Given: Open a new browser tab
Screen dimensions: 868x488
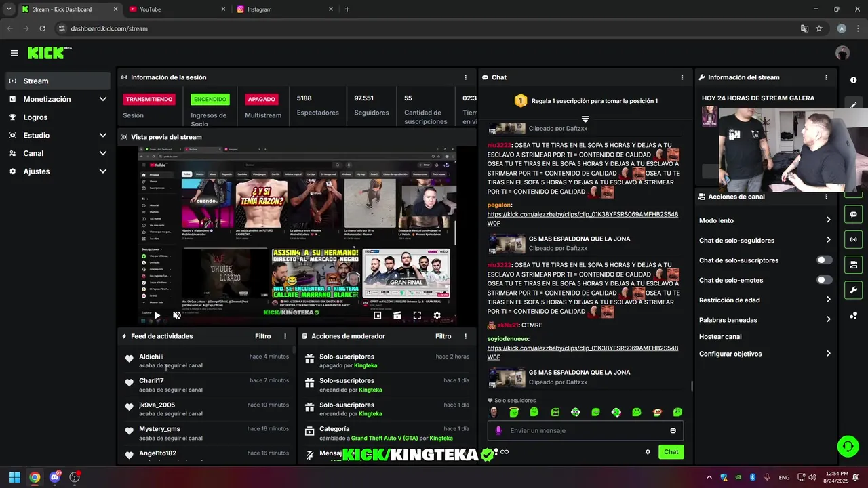Looking at the screenshot, I should click(x=347, y=9).
